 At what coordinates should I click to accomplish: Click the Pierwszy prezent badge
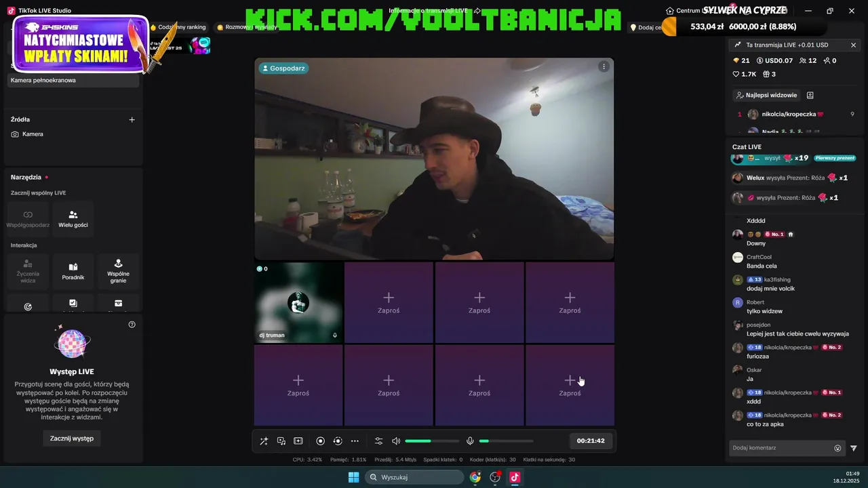[x=835, y=158]
